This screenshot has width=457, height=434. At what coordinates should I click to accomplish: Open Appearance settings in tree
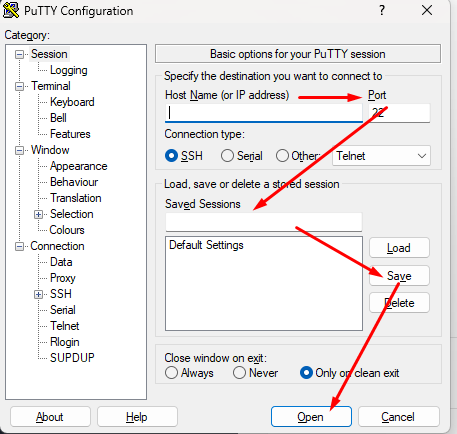pyautogui.click(x=79, y=166)
